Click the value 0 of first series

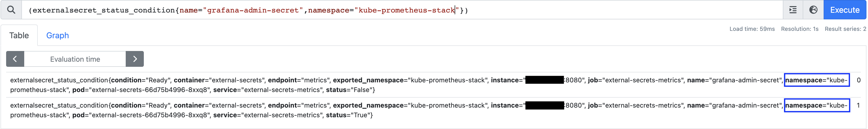point(859,80)
